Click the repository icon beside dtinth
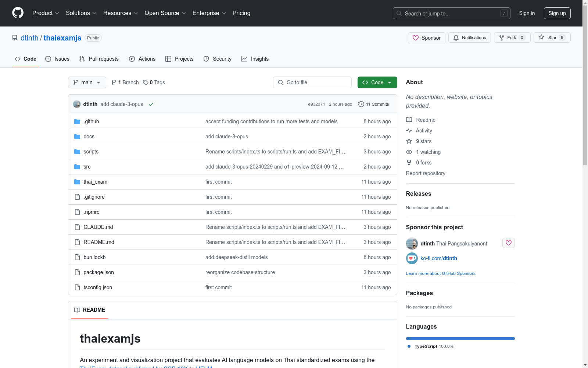588x368 pixels. (15, 38)
